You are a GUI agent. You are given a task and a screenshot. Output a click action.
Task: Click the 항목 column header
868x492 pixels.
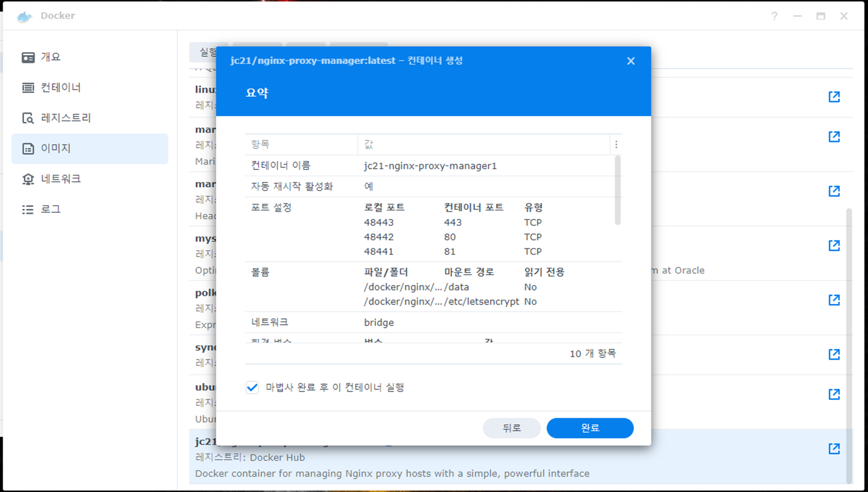(301, 144)
